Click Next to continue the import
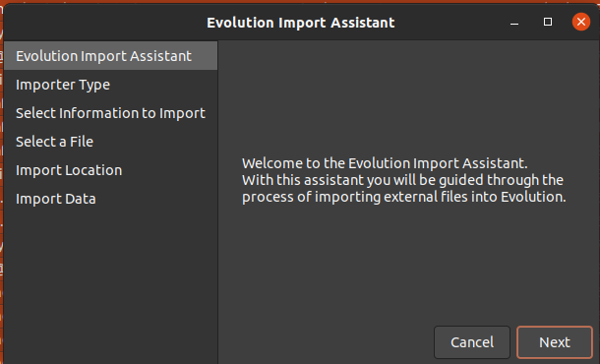Image resolution: width=600 pixels, height=364 pixels. tap(555, 342)
